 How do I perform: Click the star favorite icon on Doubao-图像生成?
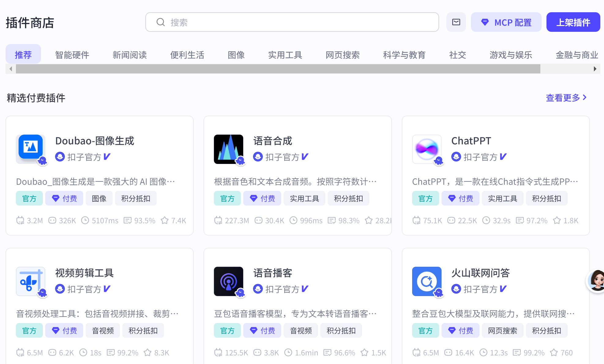[165, 220]
